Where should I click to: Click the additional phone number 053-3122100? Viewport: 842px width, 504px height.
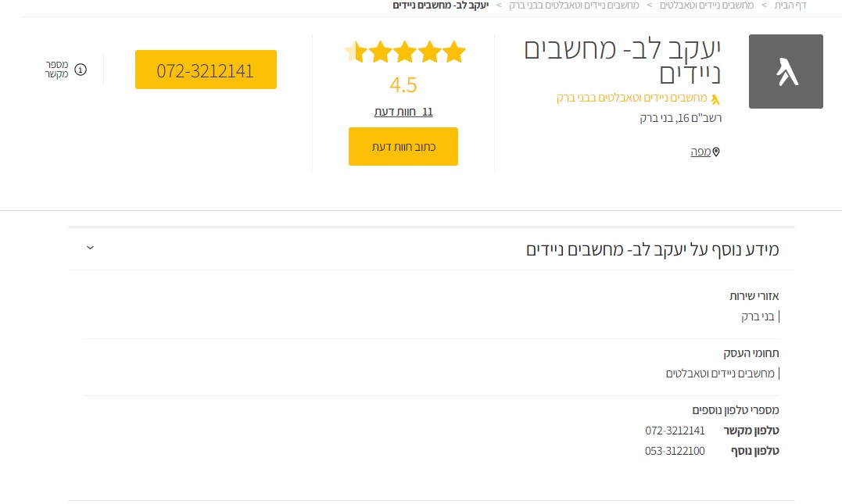point(675,451)
